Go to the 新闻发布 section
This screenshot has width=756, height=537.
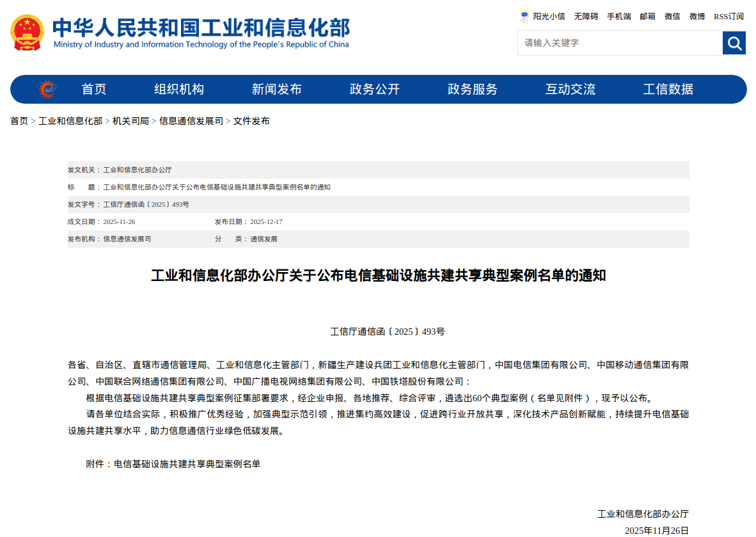(276, 89)
